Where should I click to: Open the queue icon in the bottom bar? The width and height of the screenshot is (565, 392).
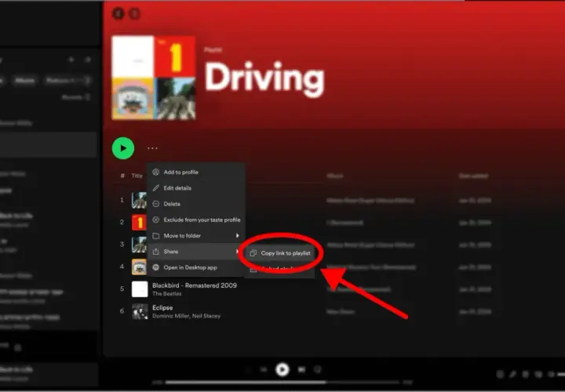(526, 375)
